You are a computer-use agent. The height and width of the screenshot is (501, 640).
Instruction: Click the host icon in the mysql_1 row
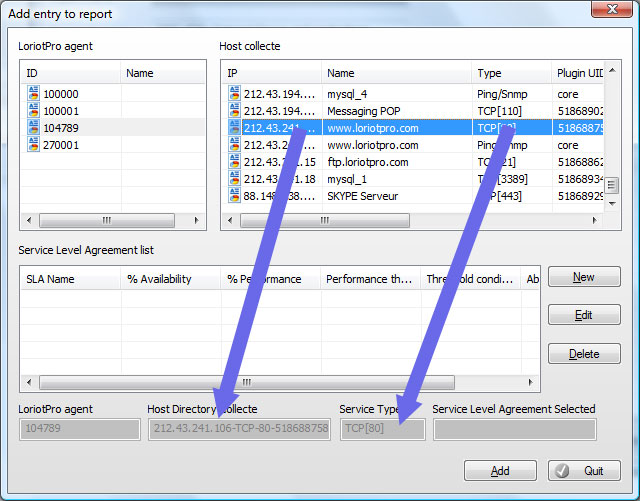click(234, 179)
